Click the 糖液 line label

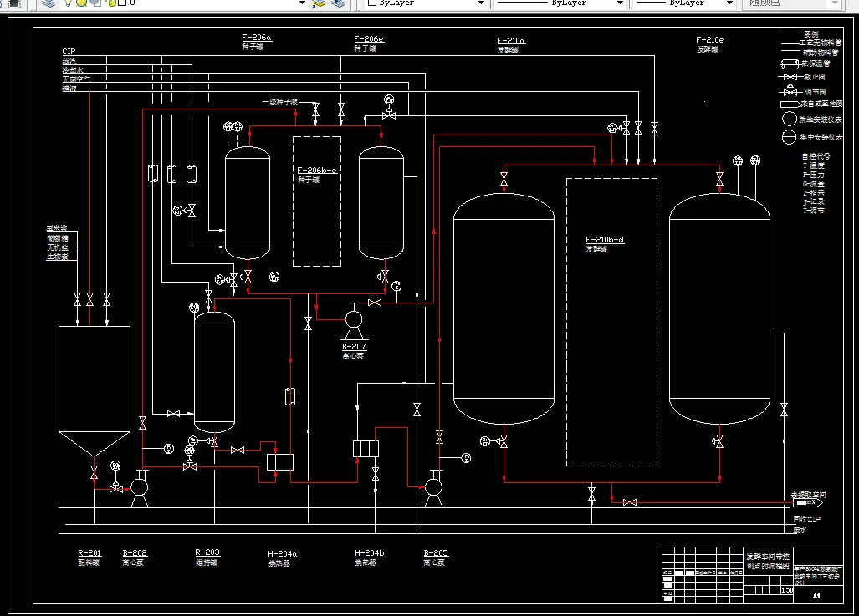(69, 88)
